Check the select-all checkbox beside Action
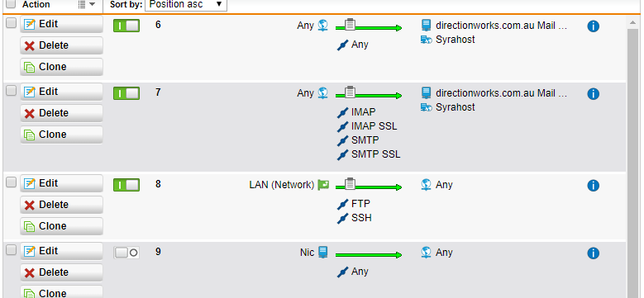The height and width of the screenshot is (298, 644). pos(11,4)
